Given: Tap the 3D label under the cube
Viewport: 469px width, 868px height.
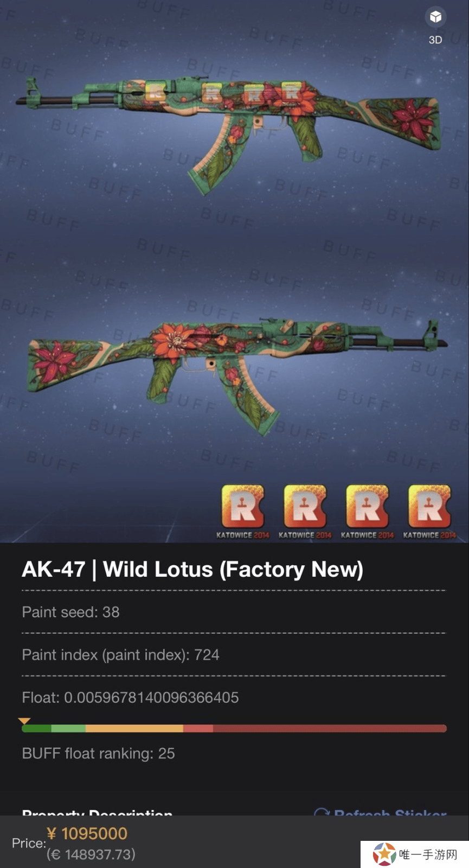Looking at the screenshot, I should (435, 40).
